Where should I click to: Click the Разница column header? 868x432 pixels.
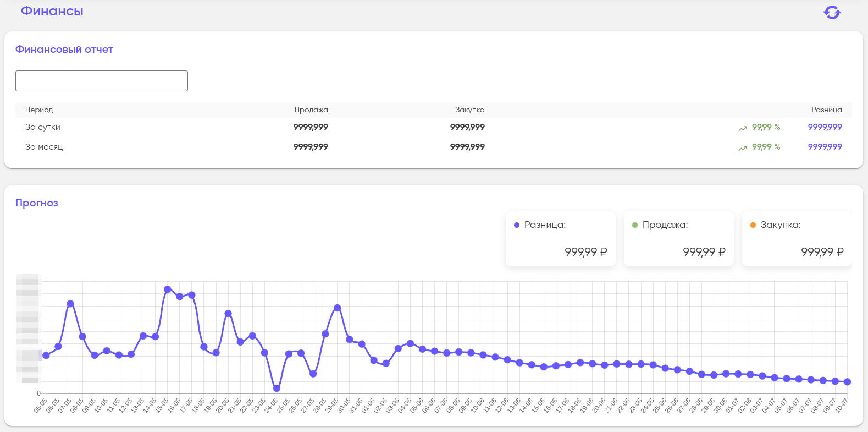pos(826,110)
